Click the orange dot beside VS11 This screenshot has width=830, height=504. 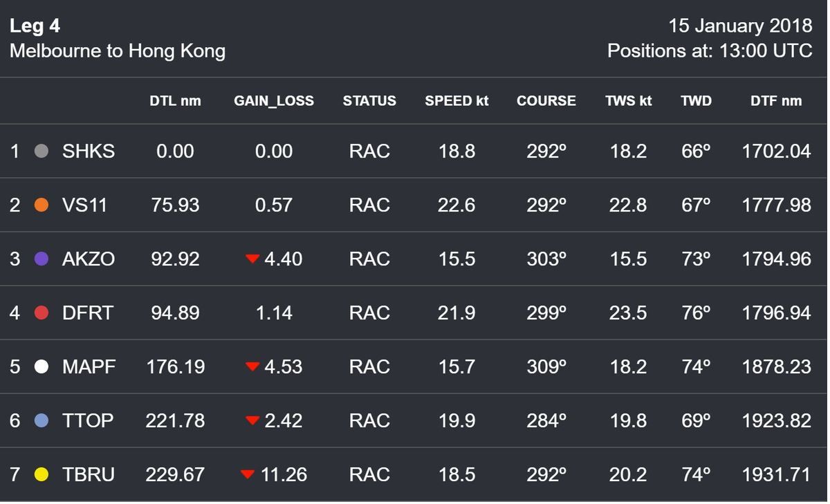click(x=41, y=205)
